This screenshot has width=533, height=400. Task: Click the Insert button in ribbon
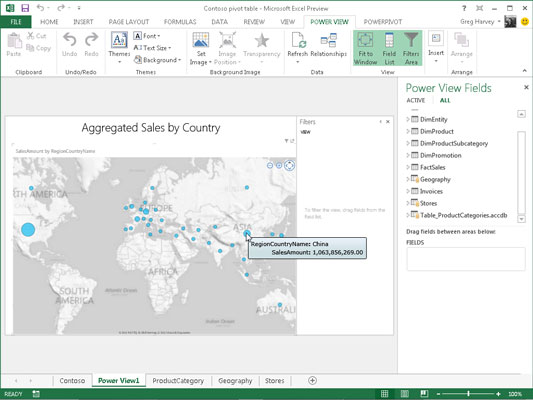pyautogui.click(x=436, y=48)
